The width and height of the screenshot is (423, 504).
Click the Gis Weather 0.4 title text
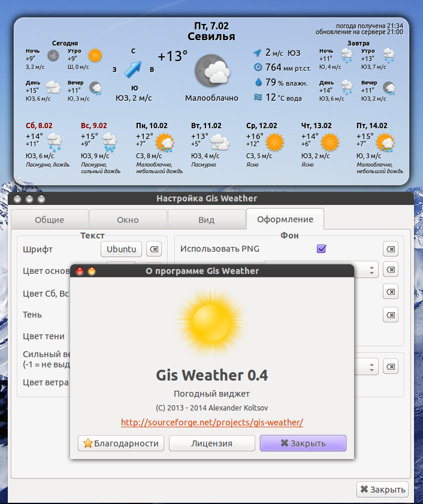point(212,375)
